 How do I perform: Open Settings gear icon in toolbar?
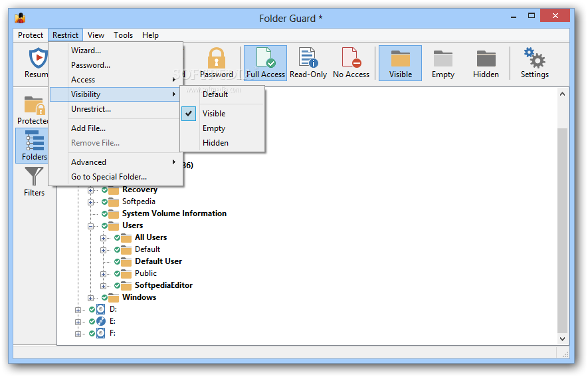pyautogui.click(x=534, y=63)
